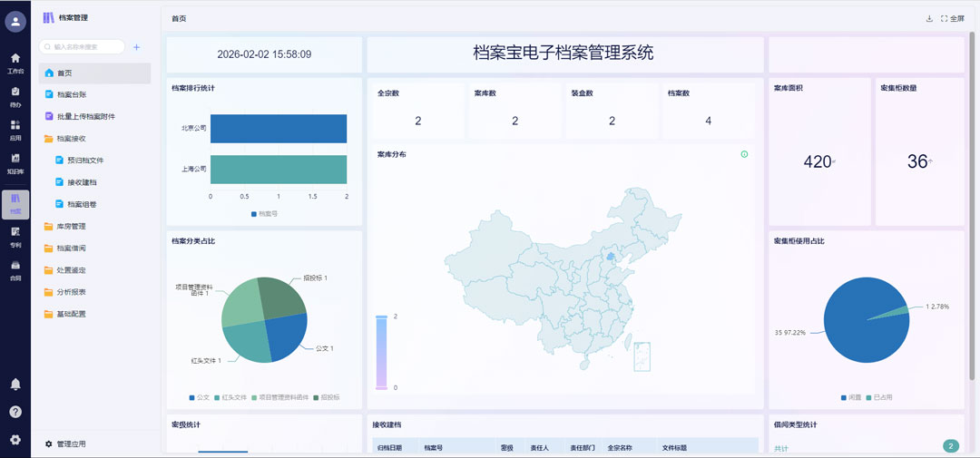980x458 pixels.
Task: Click the 全屏 fullscreen button
Action: coord(952,18)
